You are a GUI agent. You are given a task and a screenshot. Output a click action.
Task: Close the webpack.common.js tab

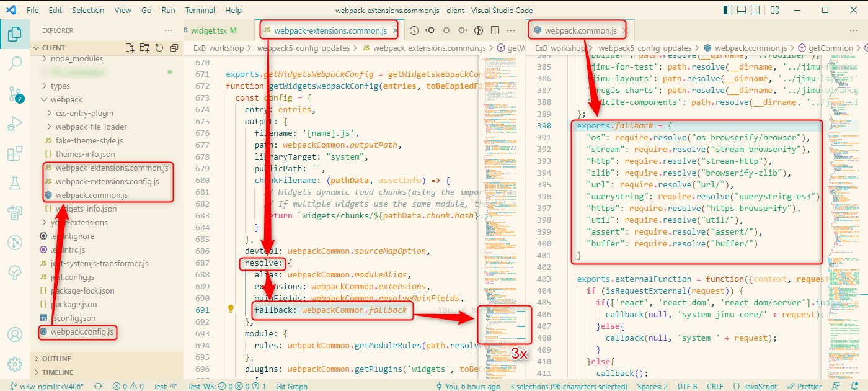626,30
